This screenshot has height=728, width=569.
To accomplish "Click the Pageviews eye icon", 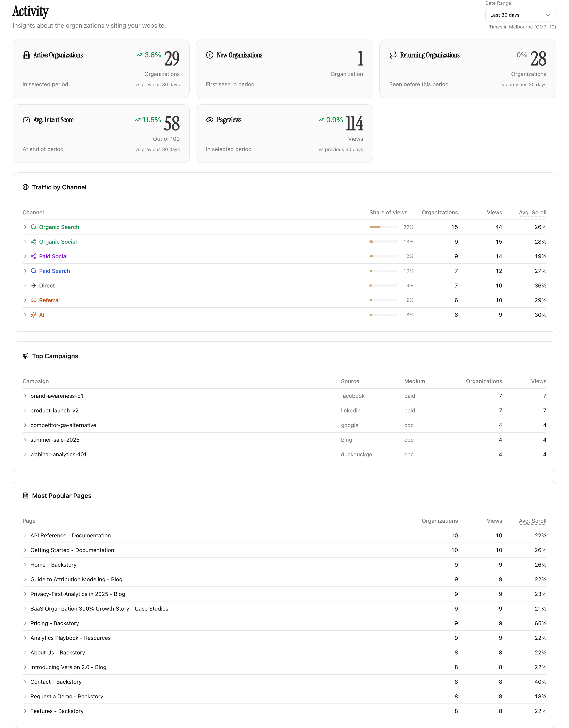I will coord(210,120).
